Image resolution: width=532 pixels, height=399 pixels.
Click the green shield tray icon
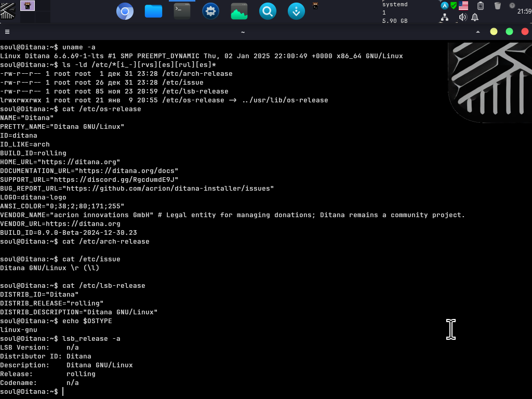454,5
